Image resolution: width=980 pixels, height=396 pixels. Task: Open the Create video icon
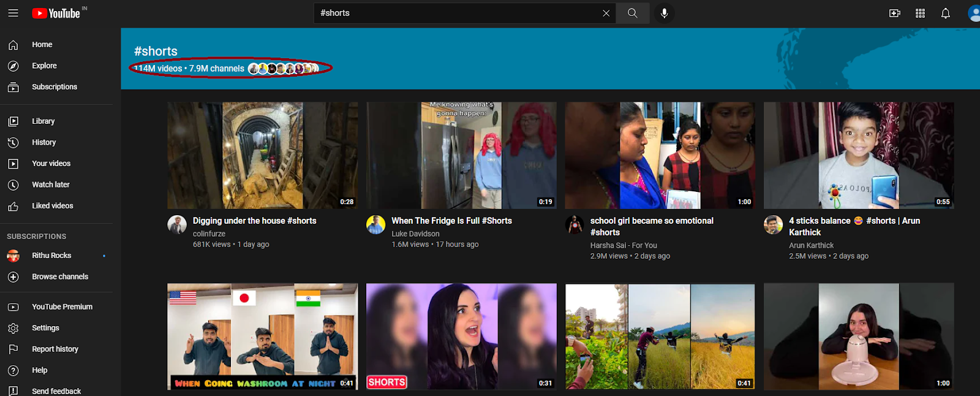[x=895, y=13]
